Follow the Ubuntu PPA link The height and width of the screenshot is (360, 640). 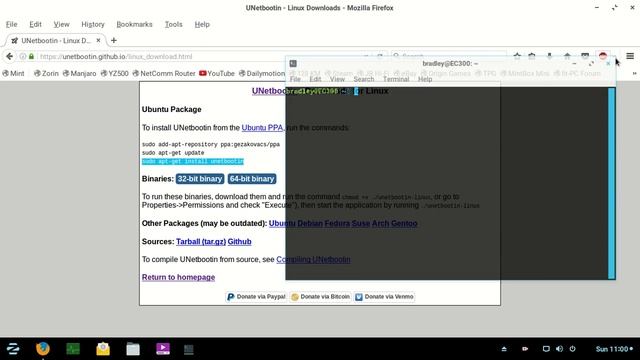[x=262, y=128]
